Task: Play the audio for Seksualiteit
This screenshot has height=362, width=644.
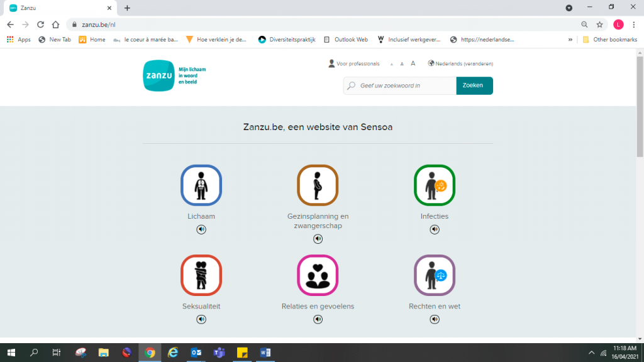Action: [x=201, y=319]
